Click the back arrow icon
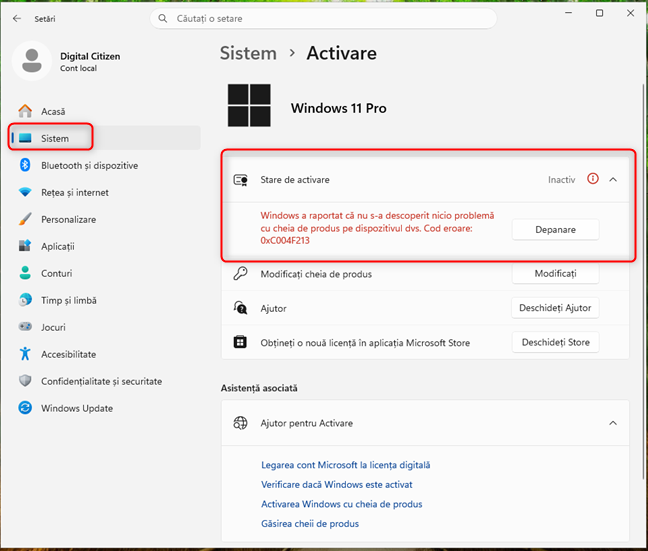Viewport: 648px width, 551px height. 17,19
